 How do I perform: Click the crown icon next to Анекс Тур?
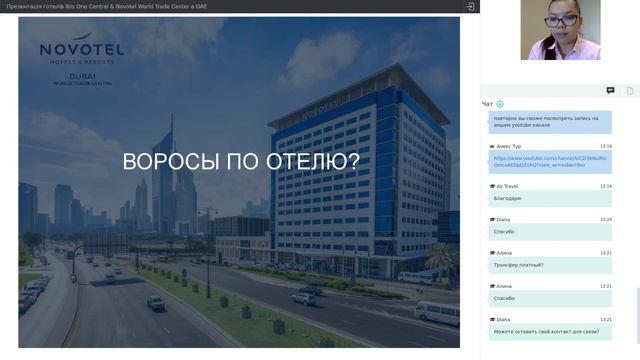[x=492, y=146]
